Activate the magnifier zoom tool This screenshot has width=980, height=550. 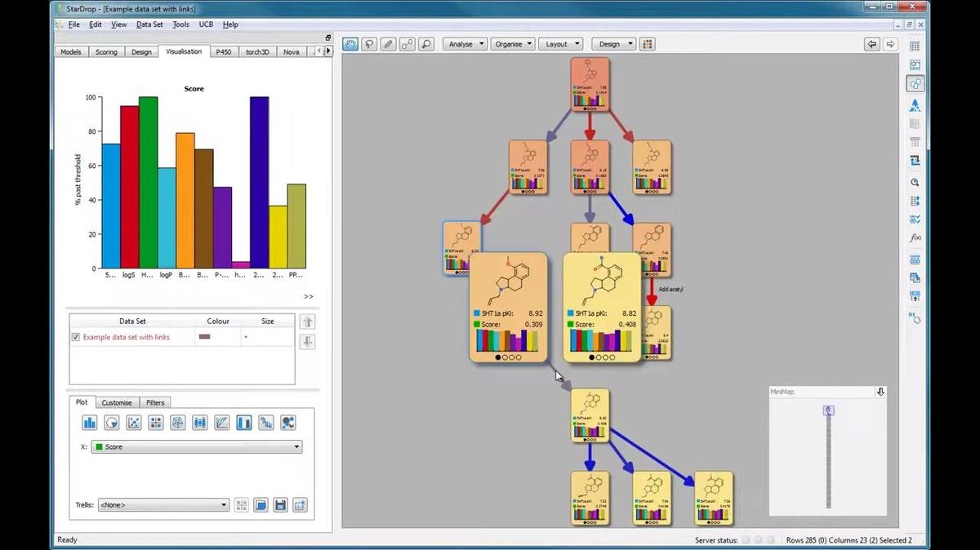425,44
